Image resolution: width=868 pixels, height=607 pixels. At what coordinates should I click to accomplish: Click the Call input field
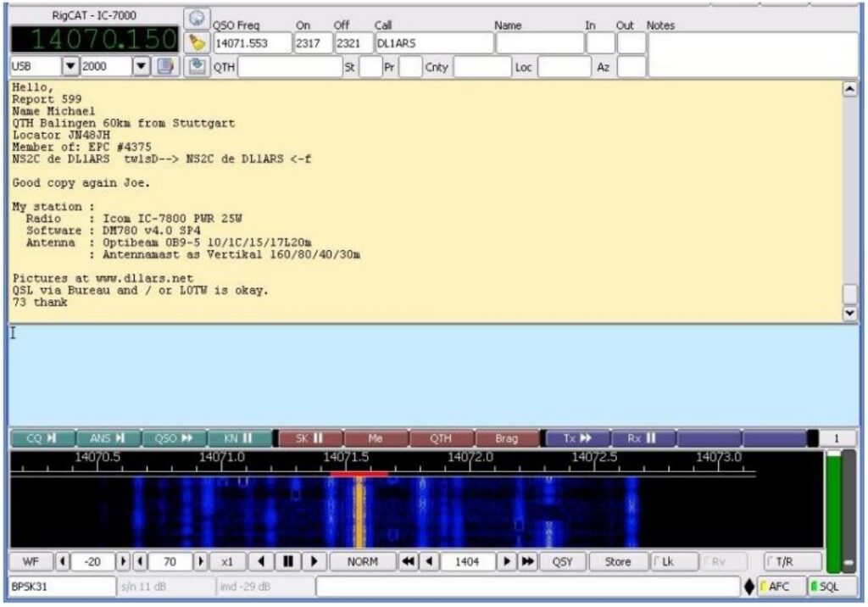(432, 42)
